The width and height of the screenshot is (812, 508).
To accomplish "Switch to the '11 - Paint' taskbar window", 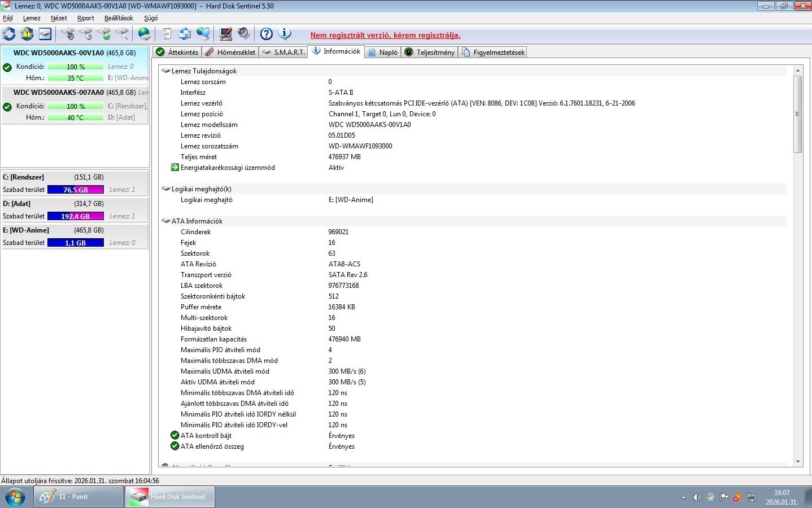I will (78, 497).
